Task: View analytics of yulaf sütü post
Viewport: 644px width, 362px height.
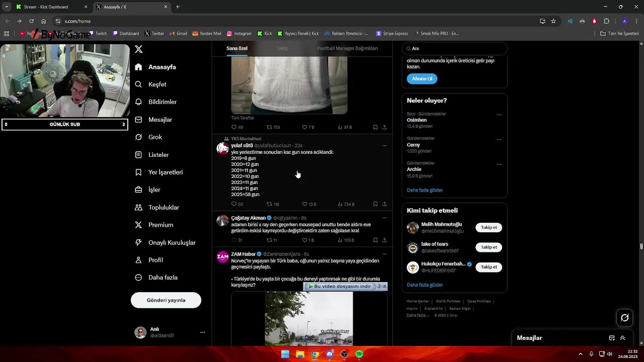Action: pyautogui.click(x=346, y=204)
